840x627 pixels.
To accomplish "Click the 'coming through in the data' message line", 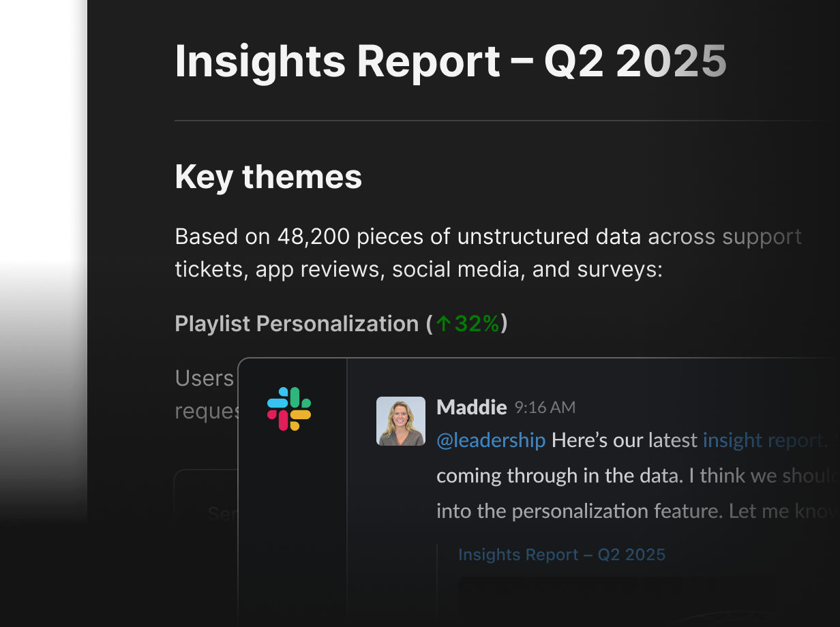I will click(638, 476).
